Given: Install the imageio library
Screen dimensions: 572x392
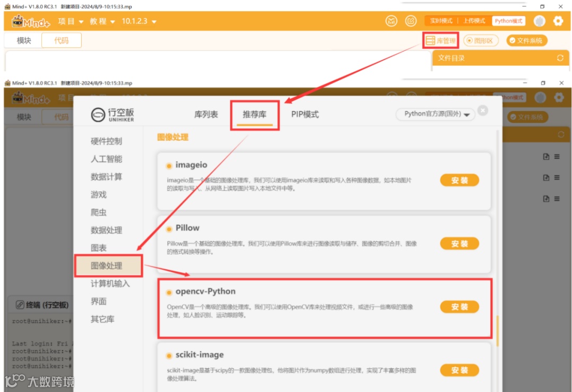Looking at the screenshot, I should point(459,180).
